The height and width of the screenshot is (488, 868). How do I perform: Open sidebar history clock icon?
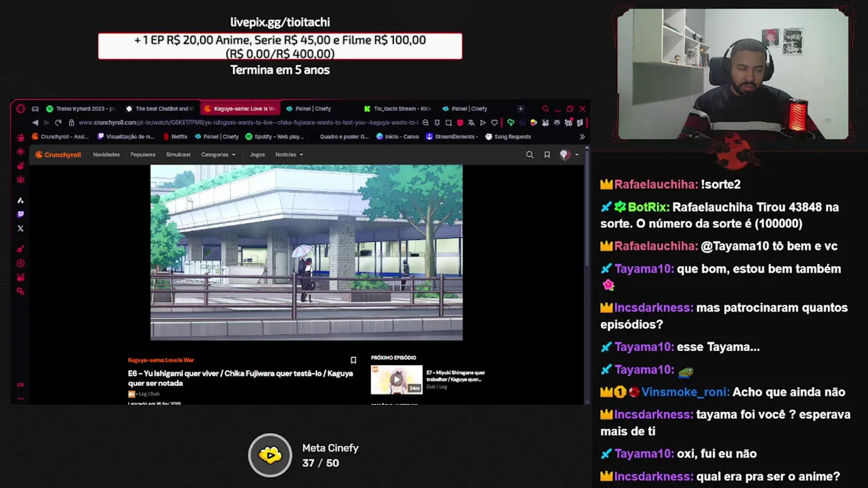pos(20,263)
